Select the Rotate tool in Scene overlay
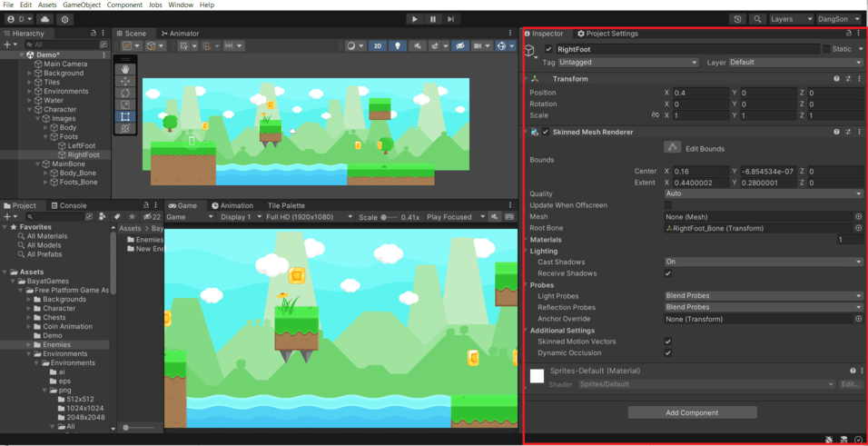 (x=125, y=93)
